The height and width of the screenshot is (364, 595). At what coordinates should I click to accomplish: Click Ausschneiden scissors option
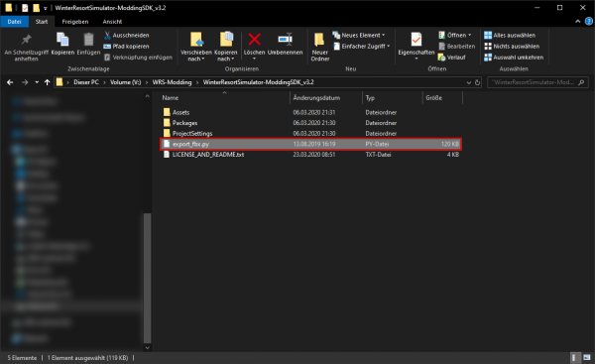pos(127,36)
